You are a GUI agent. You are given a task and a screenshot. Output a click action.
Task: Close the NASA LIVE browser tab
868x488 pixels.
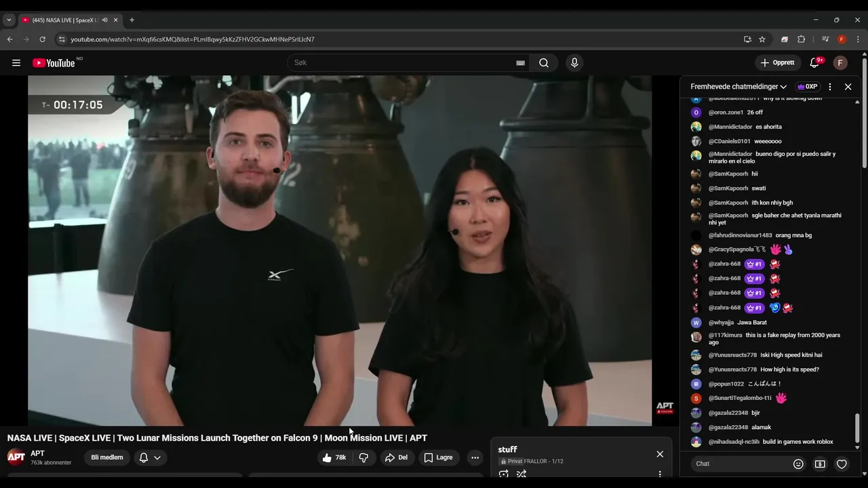point(115,20)
